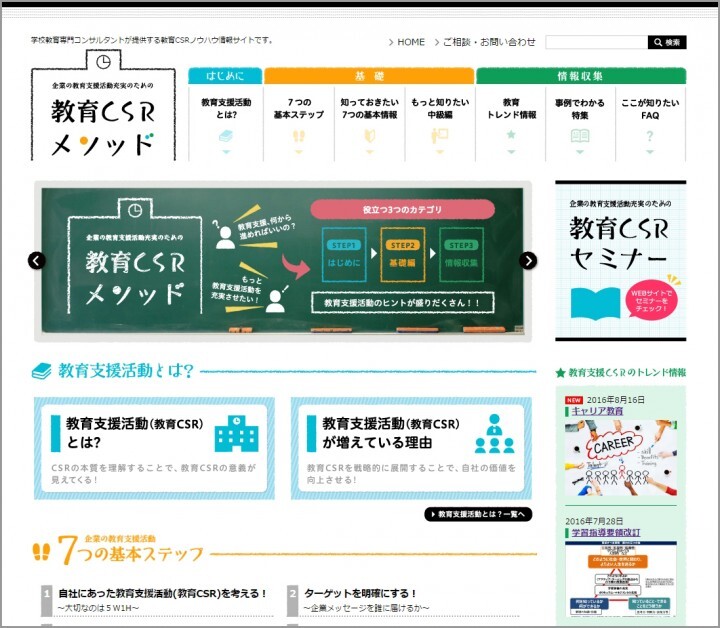The image size is (720, 628).
Task: Click STEP1 はじめに box on the blackboard
Action: pos(344,255)
